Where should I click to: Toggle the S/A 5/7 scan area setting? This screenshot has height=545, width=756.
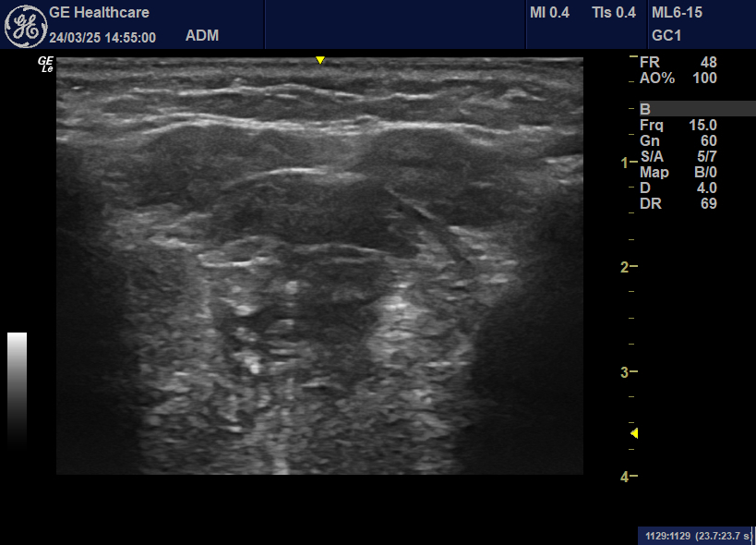pyautogui.click(x=677, y=156)
